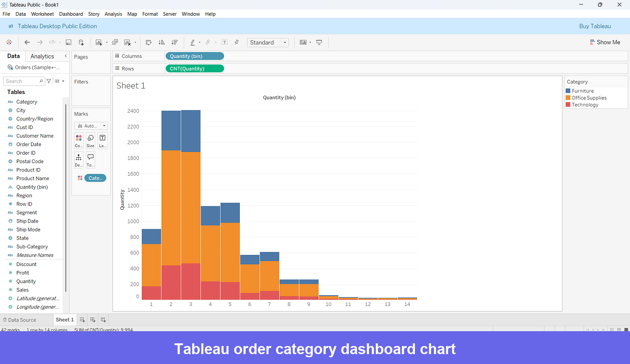The height and width of the screenshot is (364, 630).
Task: Expand the search field filter options
Action: pyautogui.click(x=49, y=81)
